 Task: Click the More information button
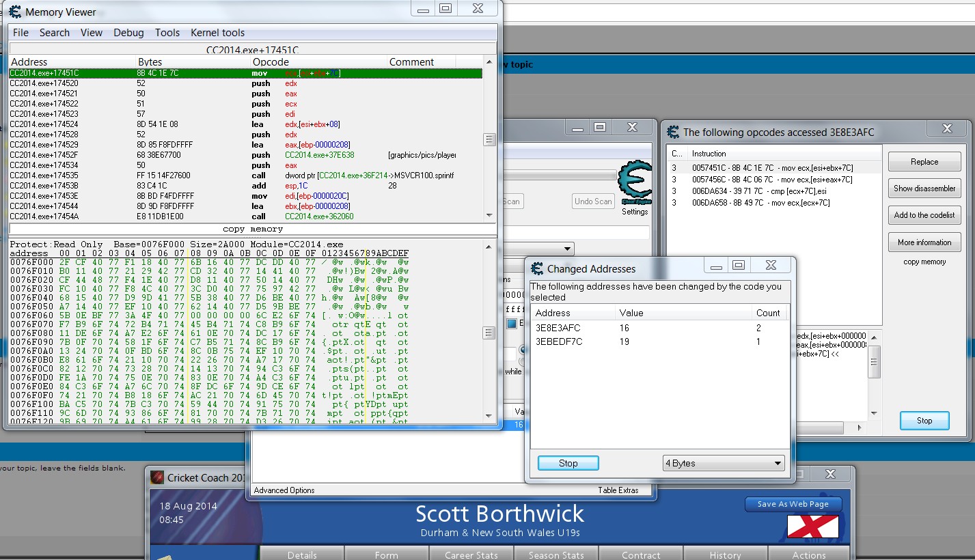coord(924,242)
